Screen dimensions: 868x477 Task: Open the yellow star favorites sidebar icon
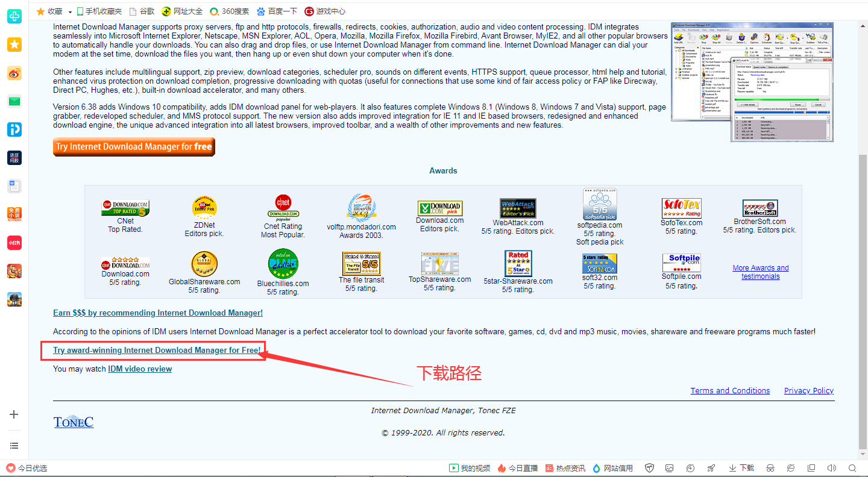point(14,45)
